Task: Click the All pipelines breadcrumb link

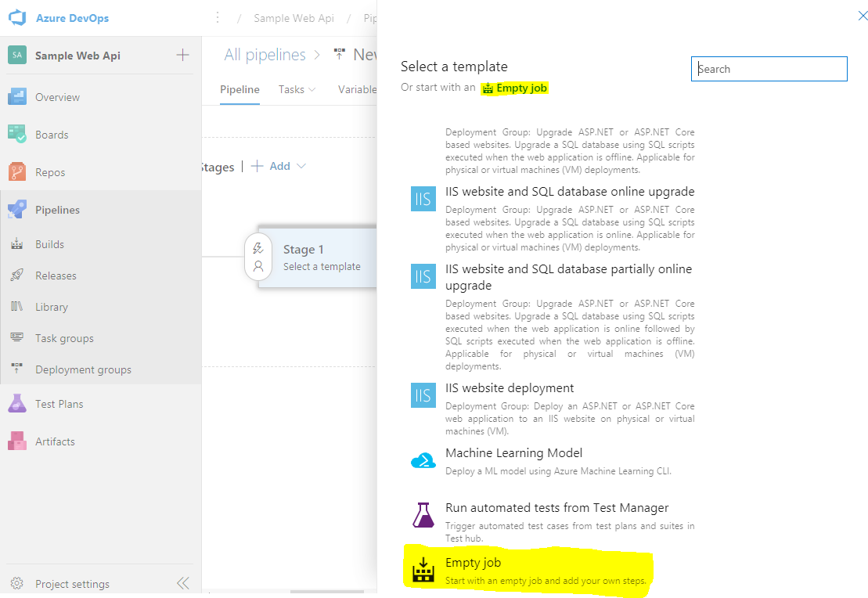Action: [265, 55]
